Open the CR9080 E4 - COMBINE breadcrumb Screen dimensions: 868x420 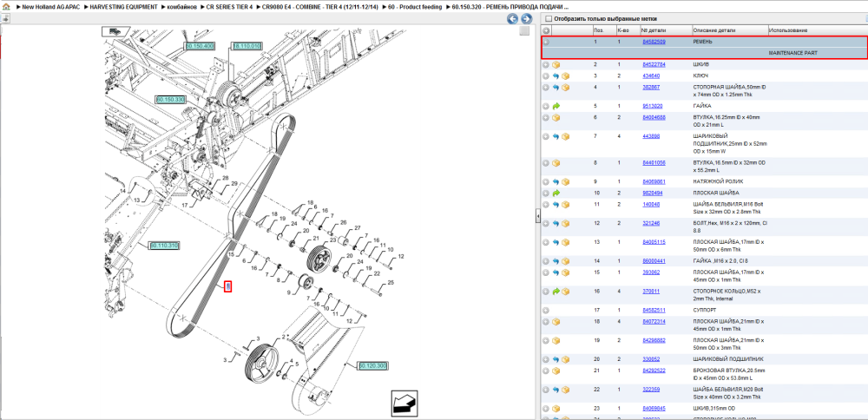pyautogui.click(x=321, y=7)
